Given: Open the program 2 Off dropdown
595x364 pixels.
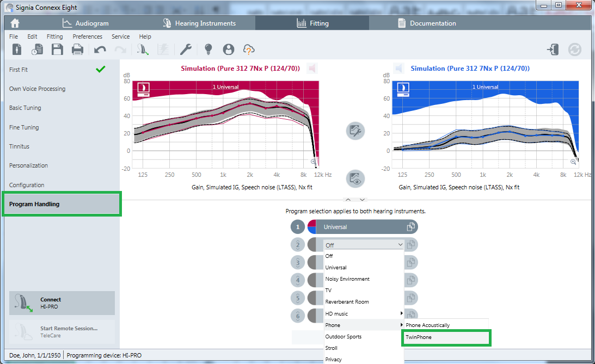Looking at the screenshot, I should 364,245.
